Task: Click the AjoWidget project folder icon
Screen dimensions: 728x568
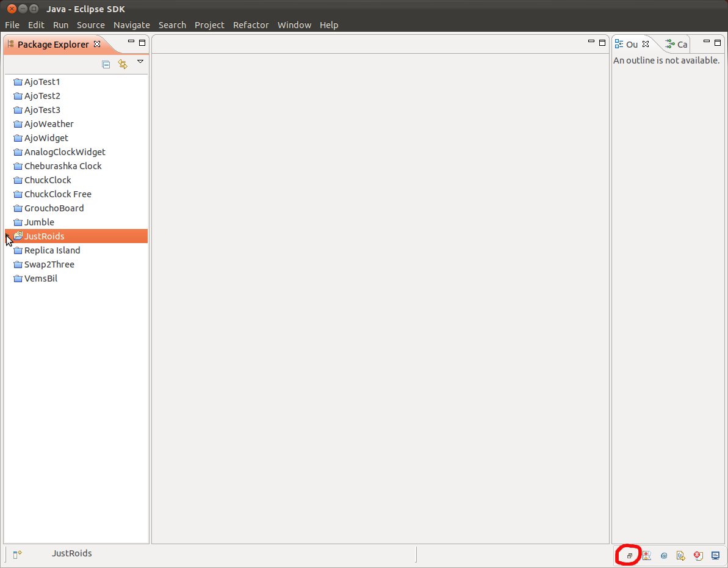Action: click(18, 138)
